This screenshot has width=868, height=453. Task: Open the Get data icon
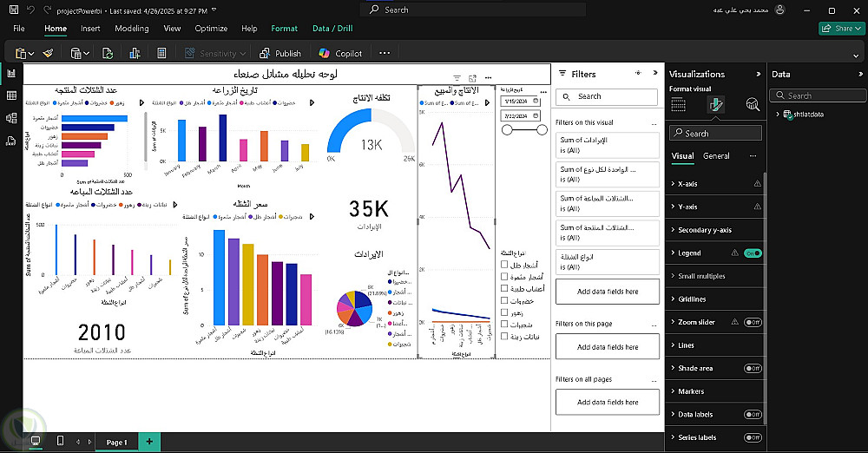[x=76, y=53]
